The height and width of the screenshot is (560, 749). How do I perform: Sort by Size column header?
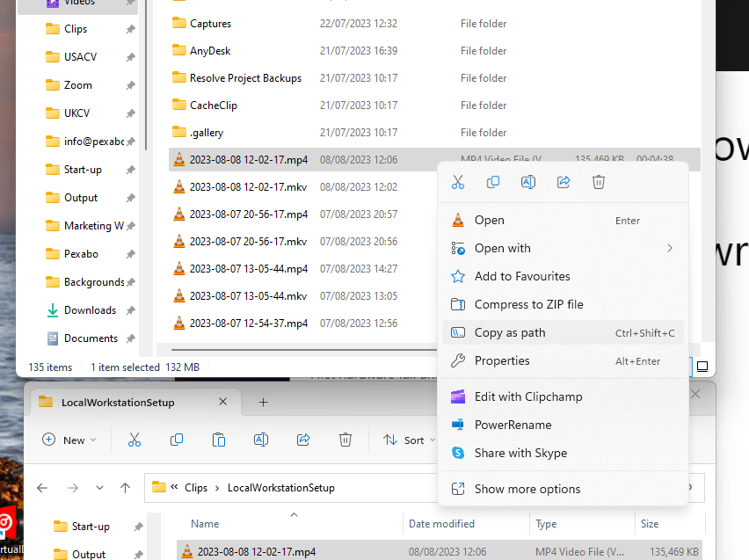click(650, 524)
